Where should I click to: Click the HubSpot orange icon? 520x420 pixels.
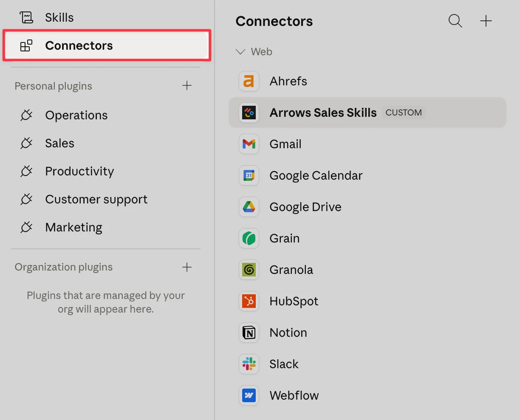[249, 301]
